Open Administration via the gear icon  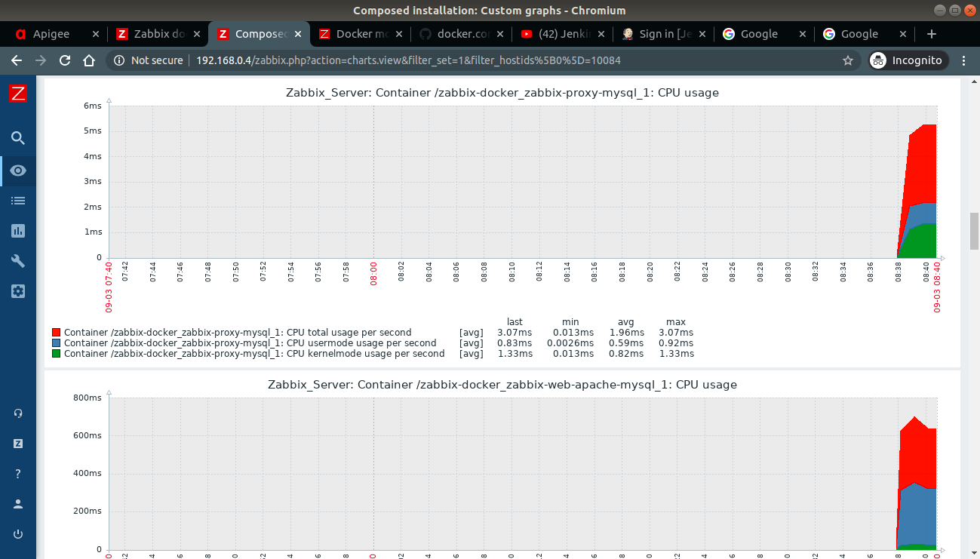(17, 290)
